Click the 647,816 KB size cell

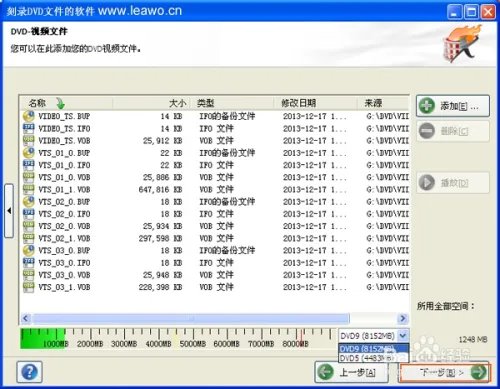(x=160, y=190)
